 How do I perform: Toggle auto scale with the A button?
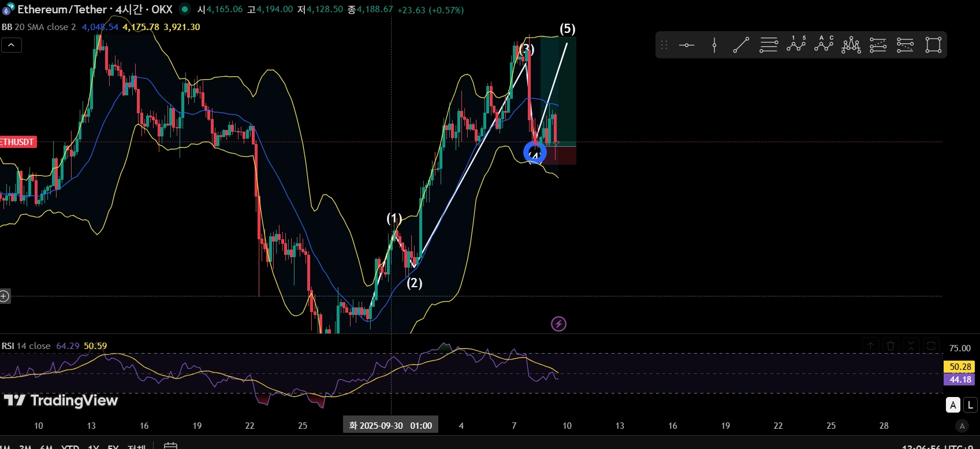coord(953,405)
